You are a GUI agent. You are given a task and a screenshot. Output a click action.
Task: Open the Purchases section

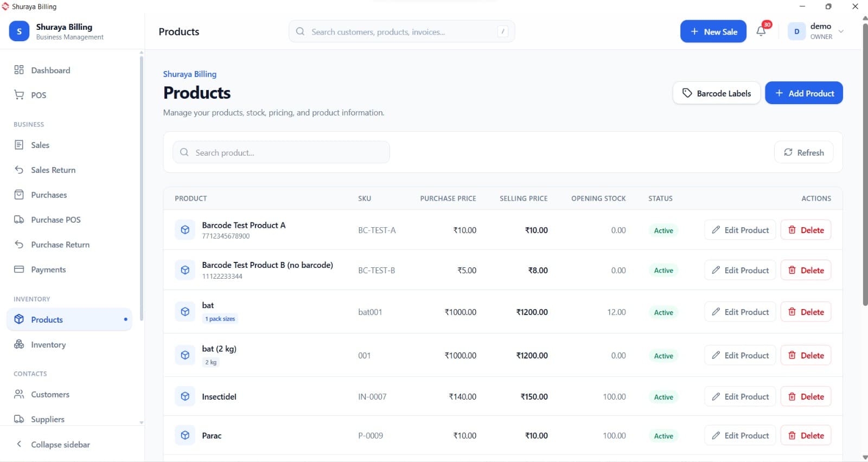tap(70, 195)
